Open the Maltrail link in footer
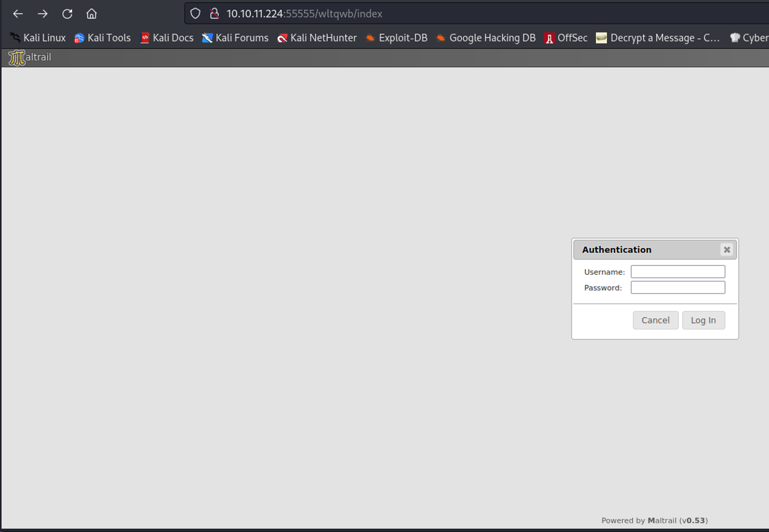Image resolution: width=769 pixels, height=532 pixels. [x=662, y=520]
